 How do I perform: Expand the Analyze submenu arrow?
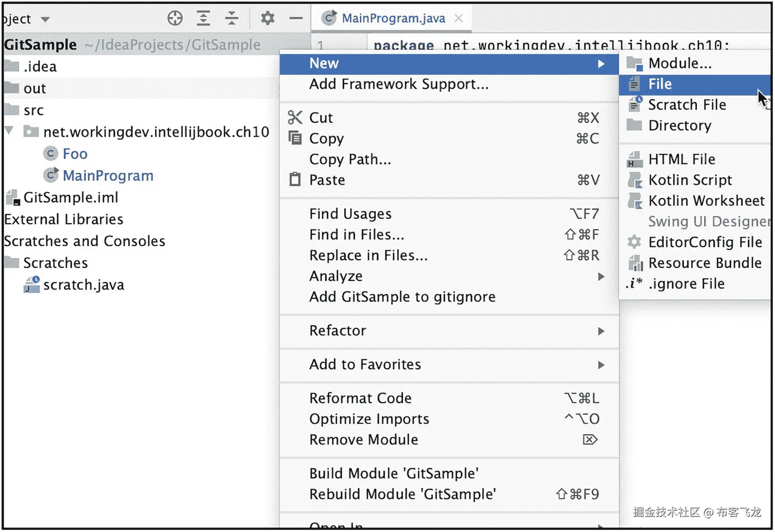click(x=601, y=276)
